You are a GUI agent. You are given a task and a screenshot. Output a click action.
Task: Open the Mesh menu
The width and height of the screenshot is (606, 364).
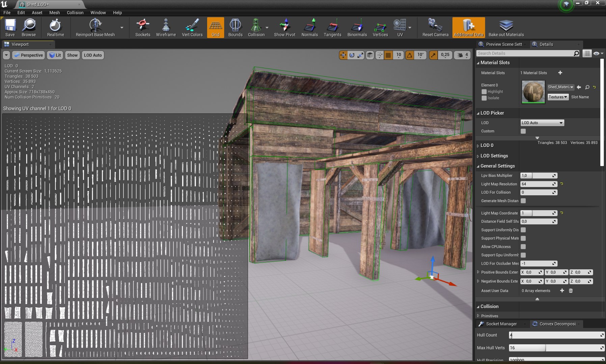point(54,12)
